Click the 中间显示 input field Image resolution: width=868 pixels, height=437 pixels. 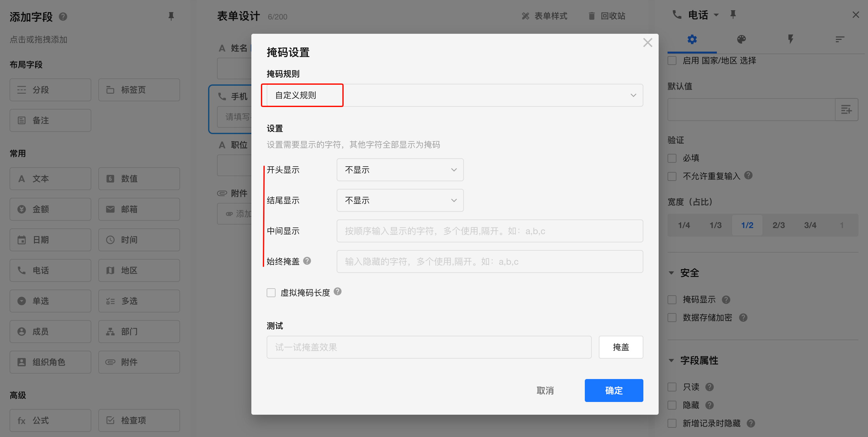[489, 231]
